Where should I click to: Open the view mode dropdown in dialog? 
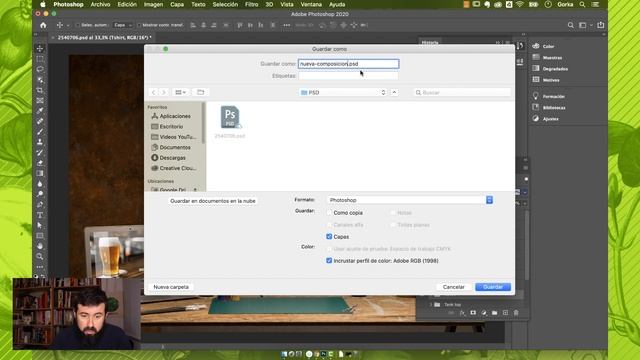pyautogui.click(x=180, y=93)
